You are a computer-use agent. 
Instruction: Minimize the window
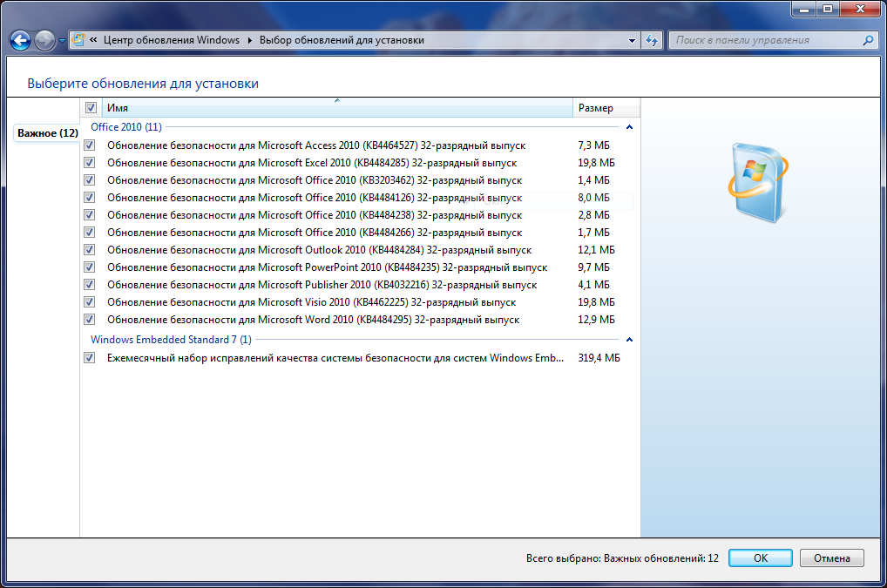(804, 9)
